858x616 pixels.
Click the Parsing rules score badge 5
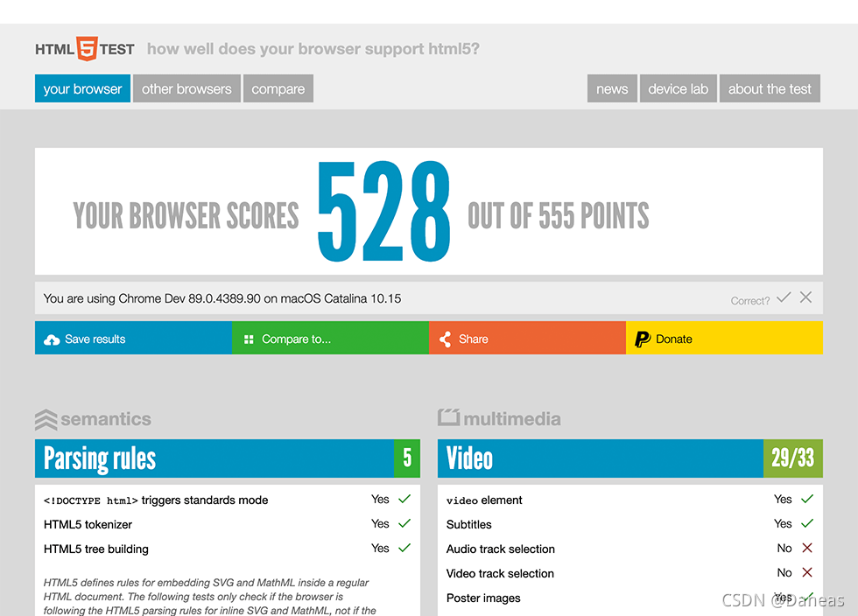pyautogui.click(x=407, y=458)
